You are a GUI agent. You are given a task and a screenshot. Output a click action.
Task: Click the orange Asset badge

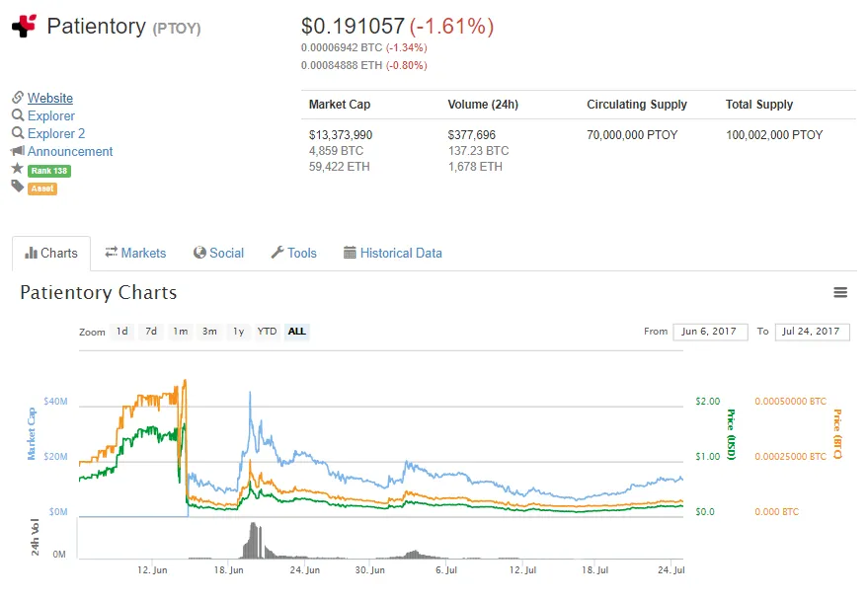pyautogui.click(x=42, y=188)
